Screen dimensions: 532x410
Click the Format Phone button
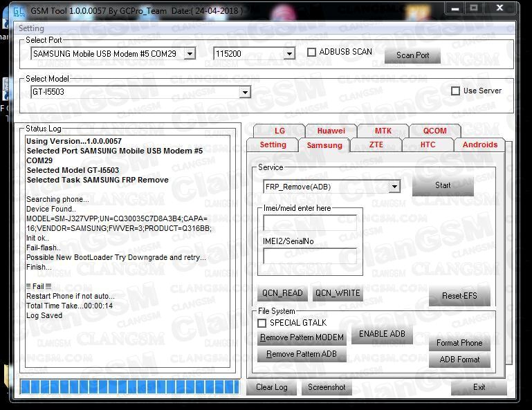point(459,343)
